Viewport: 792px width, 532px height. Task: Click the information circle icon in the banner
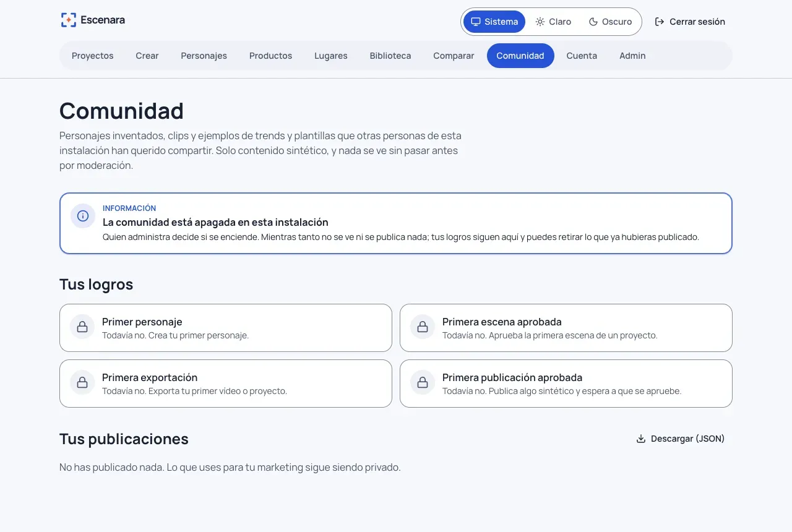coord(83,216)
